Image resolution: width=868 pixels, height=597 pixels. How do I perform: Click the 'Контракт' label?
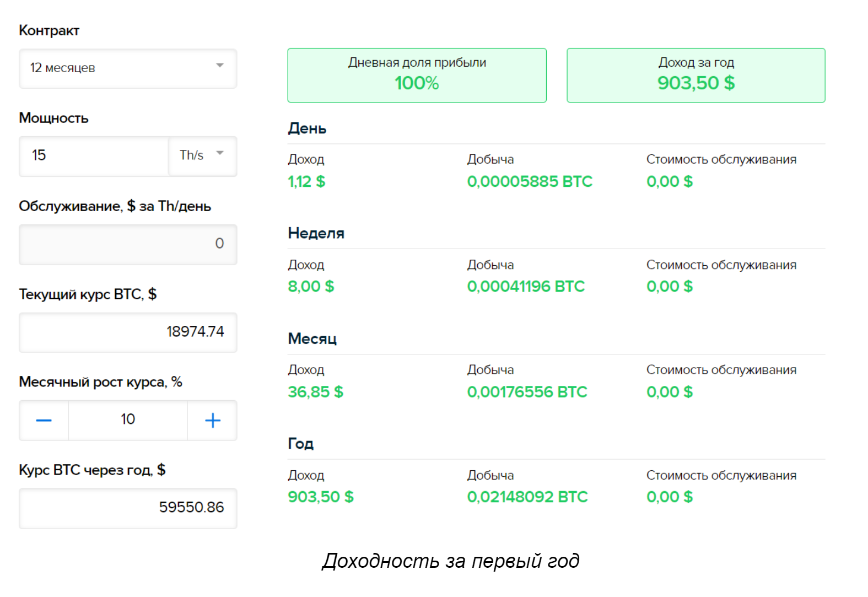pos(49,31)
